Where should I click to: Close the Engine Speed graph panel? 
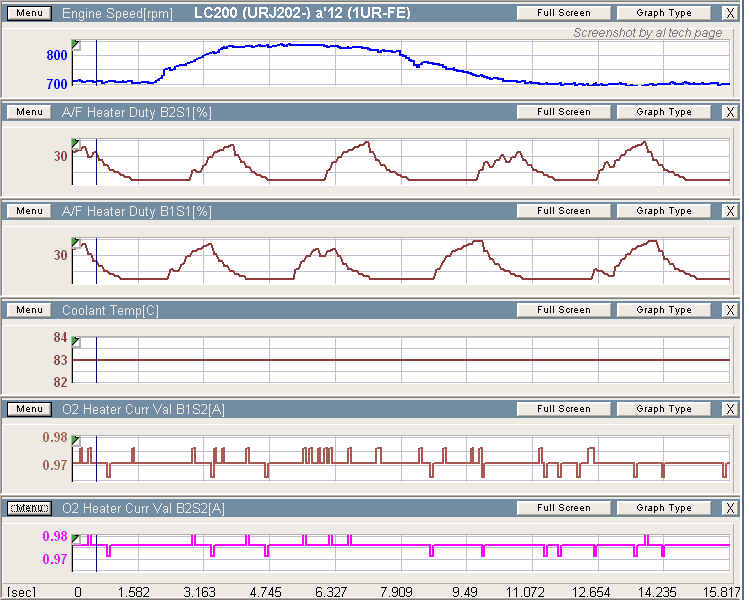[x=730, y=13]
